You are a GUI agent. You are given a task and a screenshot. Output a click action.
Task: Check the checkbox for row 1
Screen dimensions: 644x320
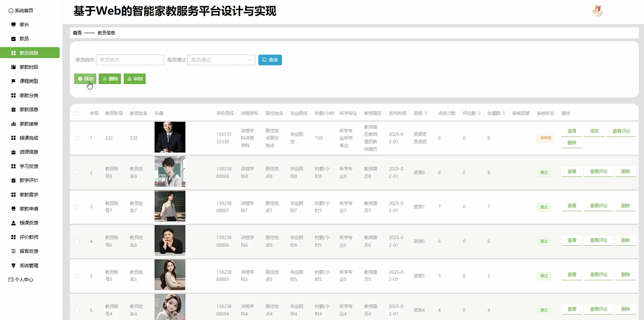coord(77,138)
